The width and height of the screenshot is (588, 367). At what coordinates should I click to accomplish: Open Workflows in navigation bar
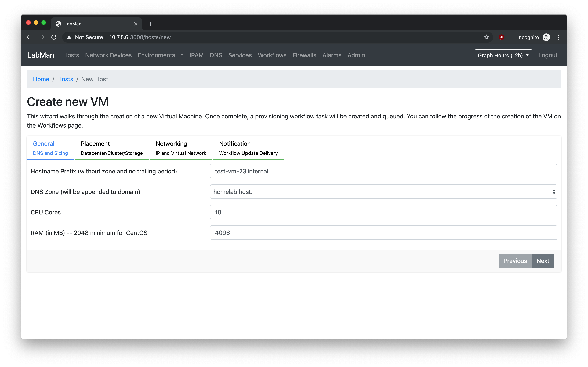pos(272,55)
